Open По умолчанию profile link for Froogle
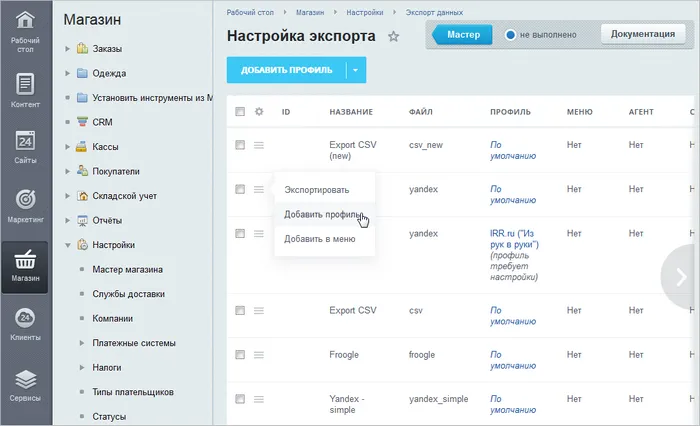Screen dimensions: 700x426 pos(512,360)
